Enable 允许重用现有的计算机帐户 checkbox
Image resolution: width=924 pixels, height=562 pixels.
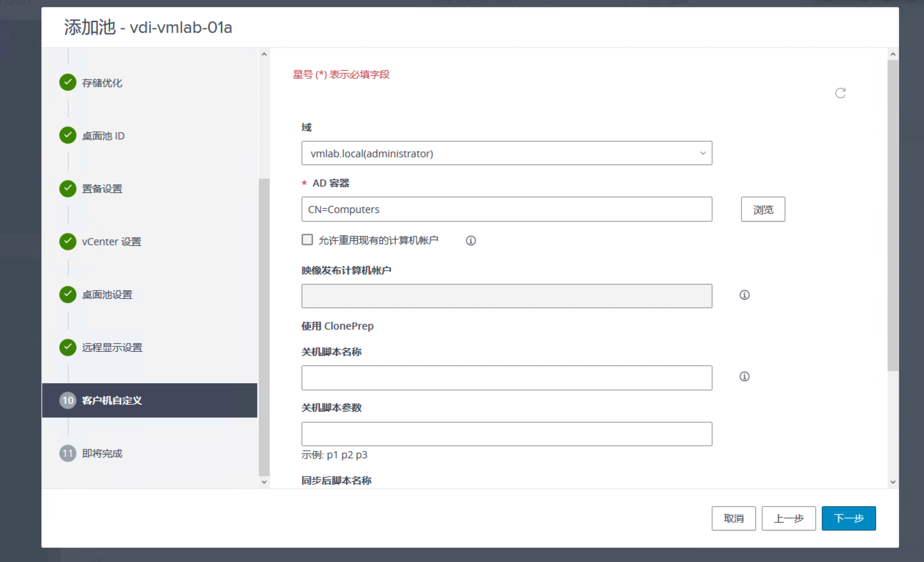307,240
